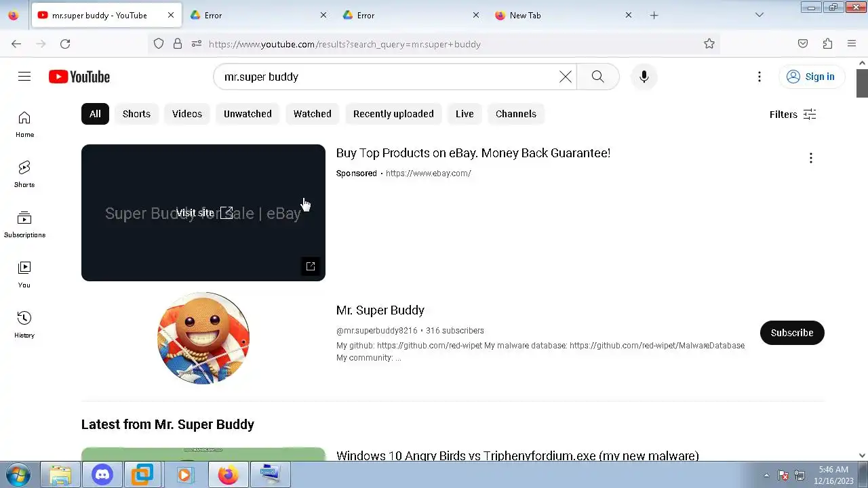
Task: Start voice search with the microphone icon
Action: coord(644,77)
